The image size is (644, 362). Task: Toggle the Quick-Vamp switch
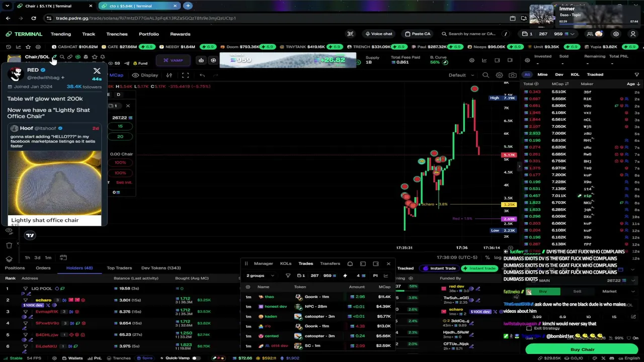point(196,358)
